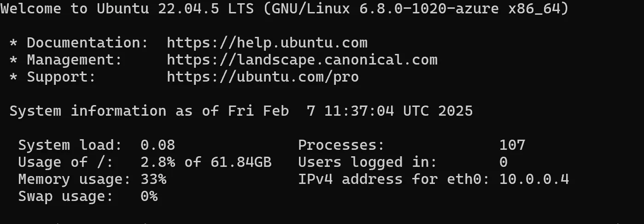The image size is (644, 224).
Task: Click the eth0 IPv4 address 10.0.0.4
Action: coord(534,179)
